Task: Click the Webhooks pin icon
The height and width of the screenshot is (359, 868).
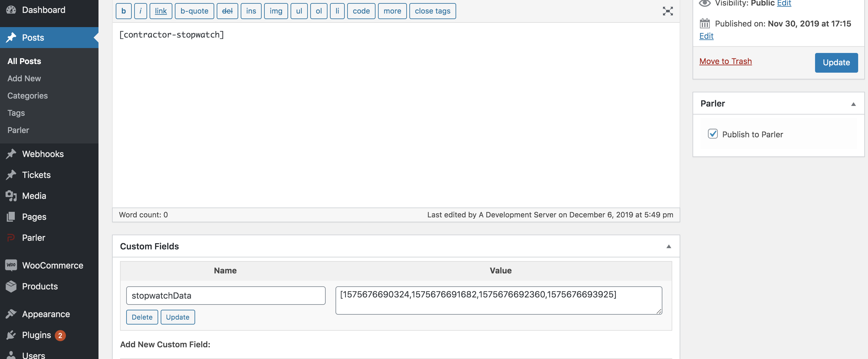Action: (11, 154)
